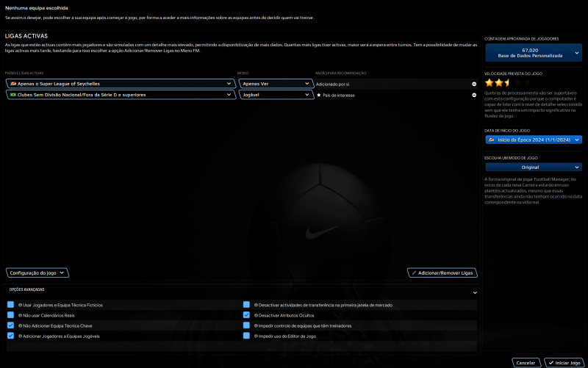Toggle Usar Jogadores e Equipa Técnica Fictícios checkbox

(x=10, y=305)
